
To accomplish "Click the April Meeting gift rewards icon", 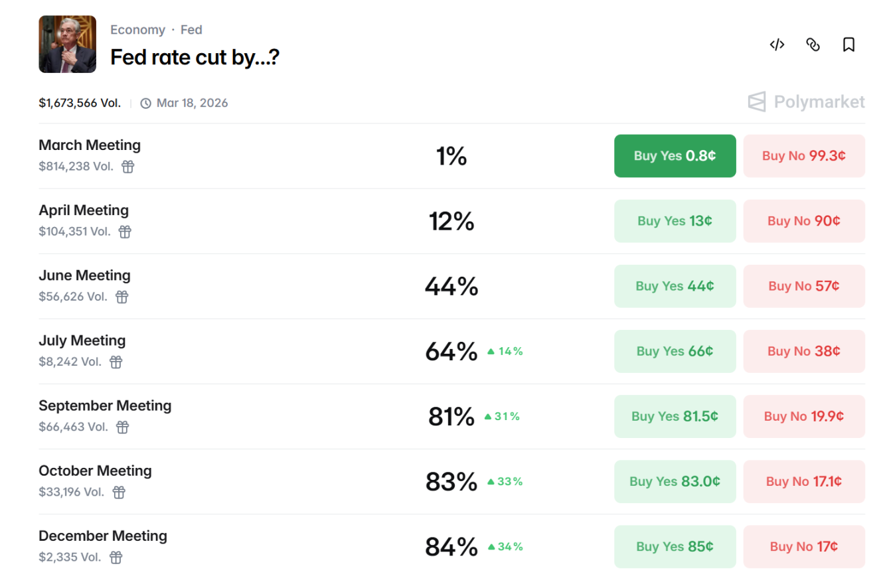I will [x=125, y=232].
